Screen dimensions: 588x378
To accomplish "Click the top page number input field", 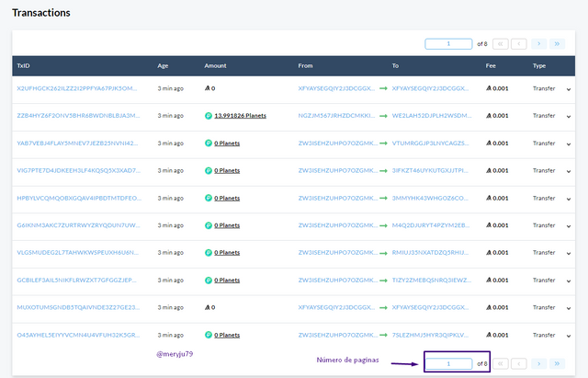I will (x=448, y=43).
